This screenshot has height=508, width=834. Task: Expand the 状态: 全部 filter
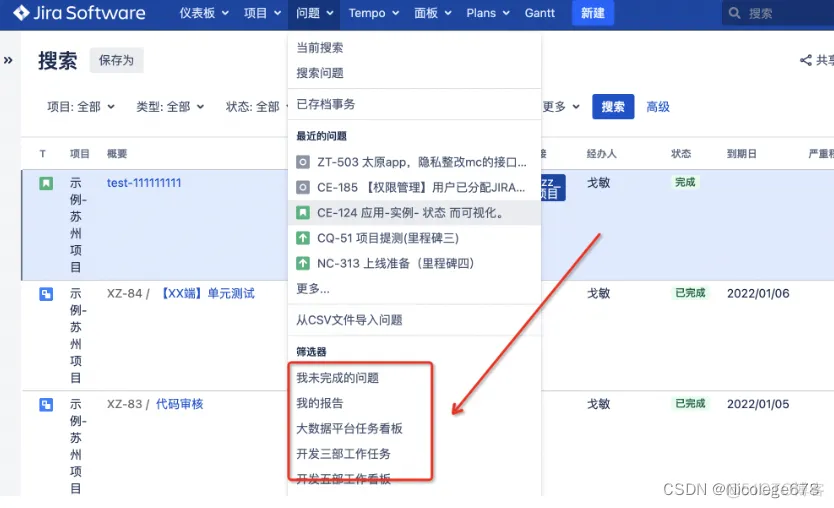[256, 107]
